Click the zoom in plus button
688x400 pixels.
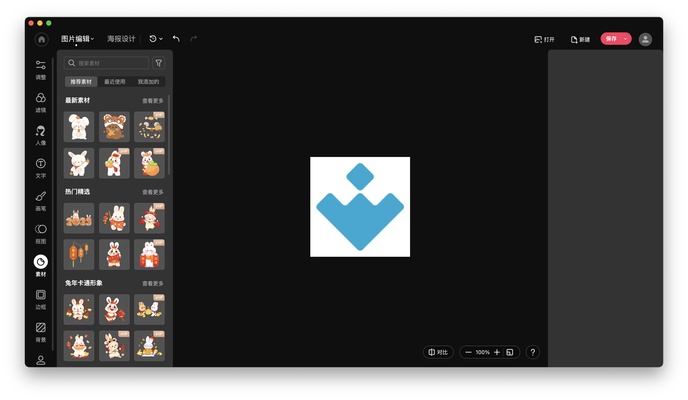(x=497, y=352)
